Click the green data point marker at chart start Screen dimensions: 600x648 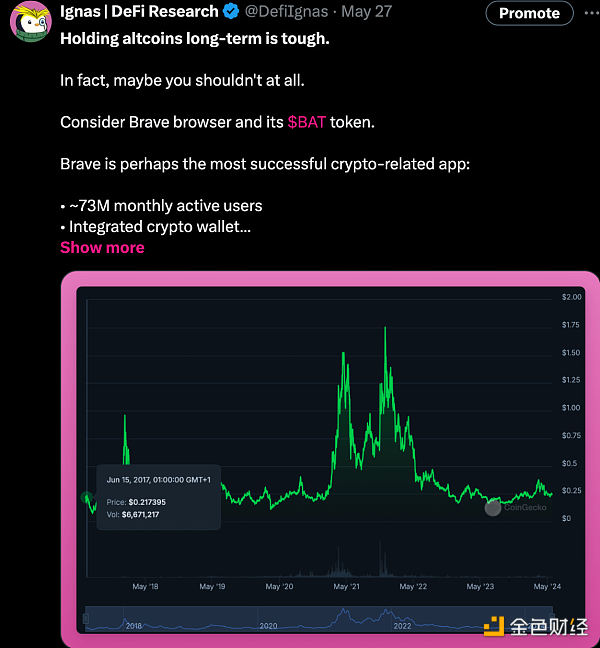pyautogui.click(x=86, y=497)
